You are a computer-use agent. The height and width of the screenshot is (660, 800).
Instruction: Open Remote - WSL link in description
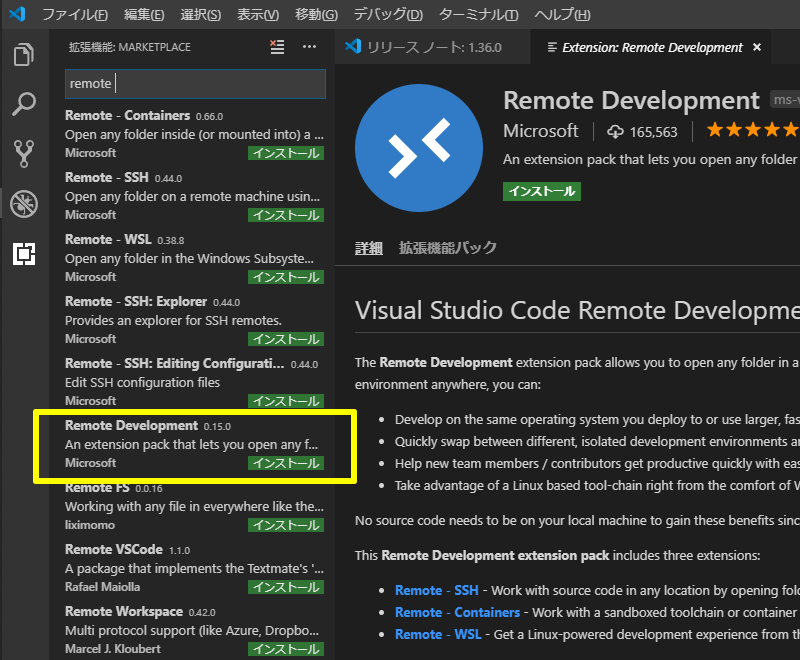pos(438,634)
